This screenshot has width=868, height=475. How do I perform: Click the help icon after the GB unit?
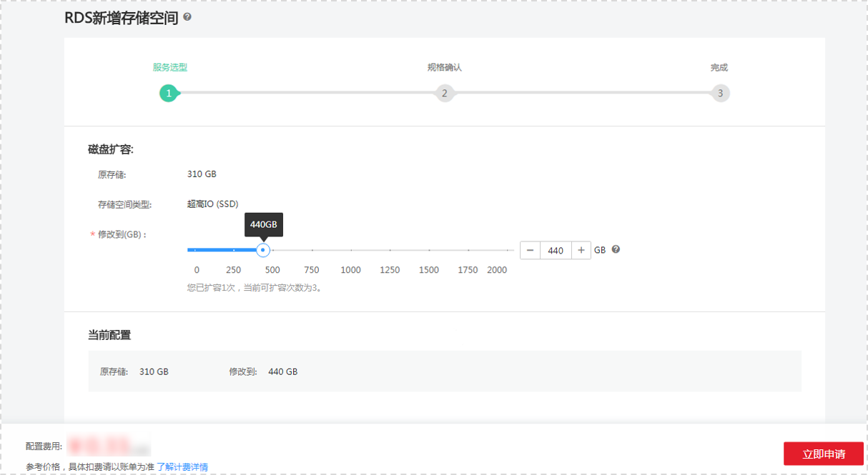point(616,250)
